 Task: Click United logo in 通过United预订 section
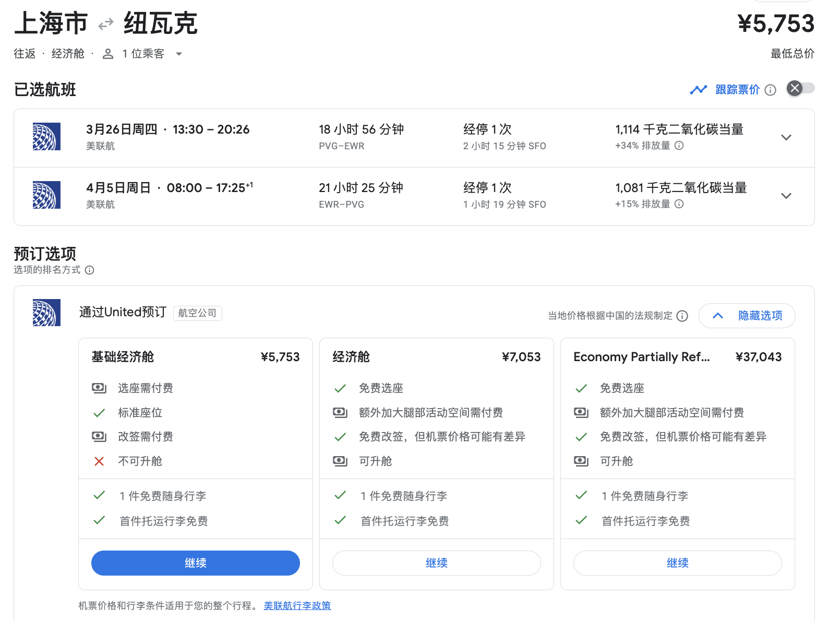(x=46, y=313)
